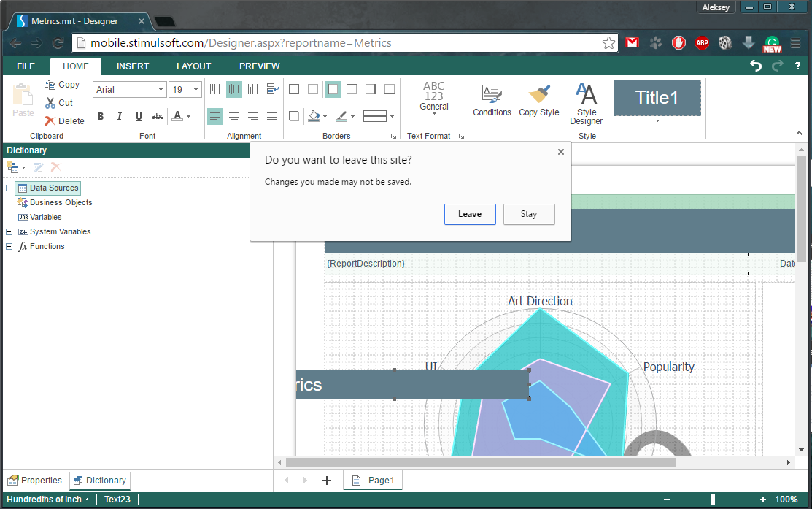Set vertical align bottom icon
The height and width of the screenshot is (509, 812).
pos(252,90)
